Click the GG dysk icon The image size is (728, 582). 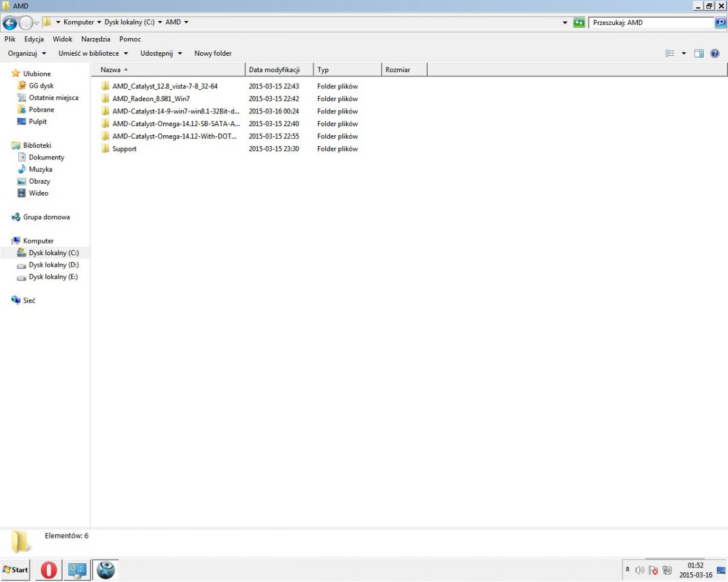point(22,85)
